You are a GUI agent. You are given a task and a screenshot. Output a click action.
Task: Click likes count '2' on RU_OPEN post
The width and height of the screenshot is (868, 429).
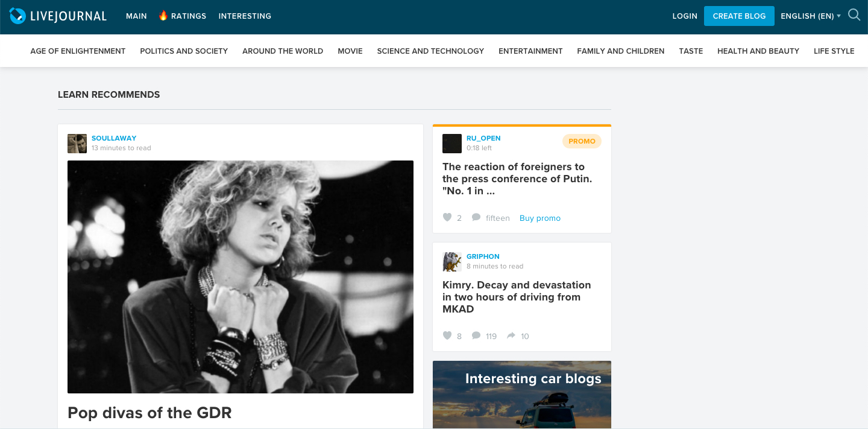point(459,218)
